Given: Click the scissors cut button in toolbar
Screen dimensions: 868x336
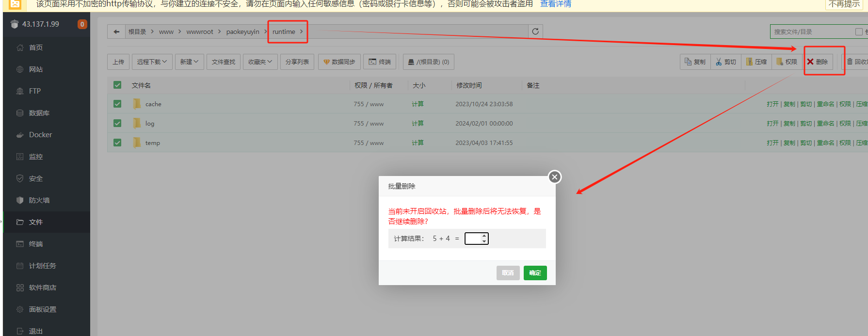Looking at the screenshot, I should pyautogui.click(x=726, y=62).
